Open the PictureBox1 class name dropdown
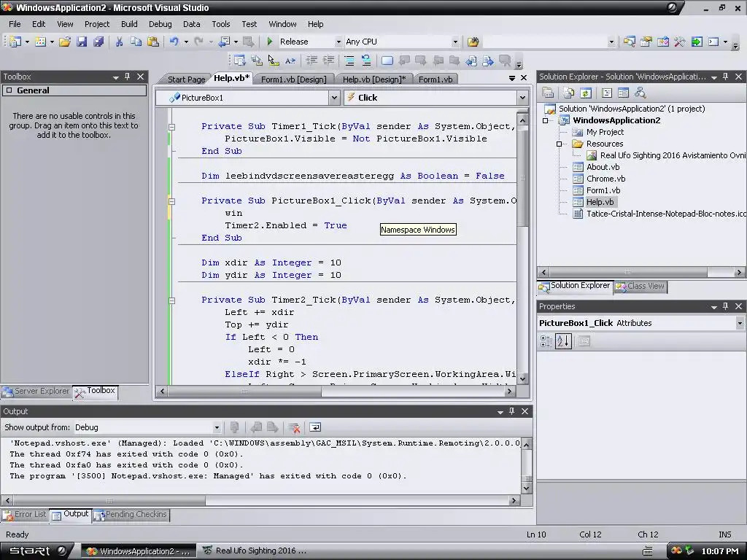The image size is (747, 560). [x=334, y=98]
